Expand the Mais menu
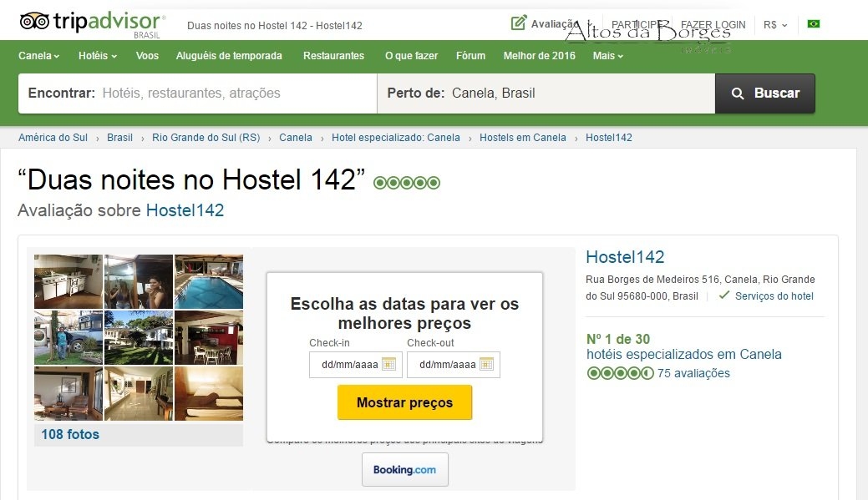The image size is (868, 500). point(608,56)
